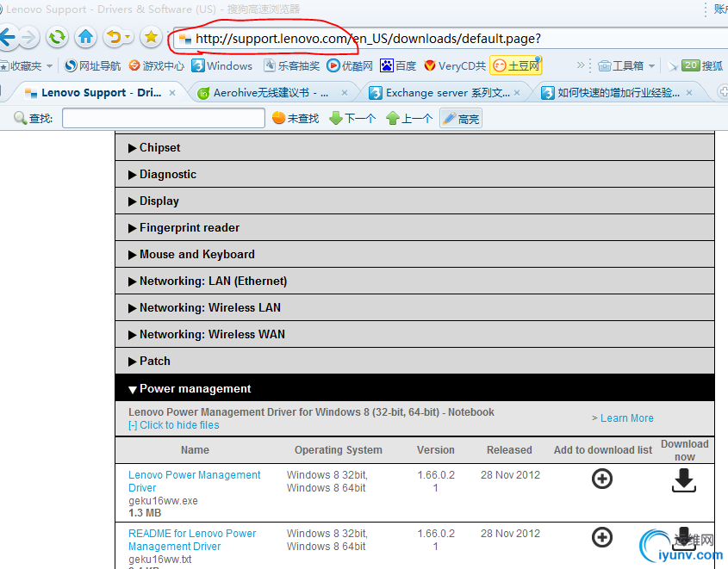Open the 工具箱 toolbox dropdown

626,65
